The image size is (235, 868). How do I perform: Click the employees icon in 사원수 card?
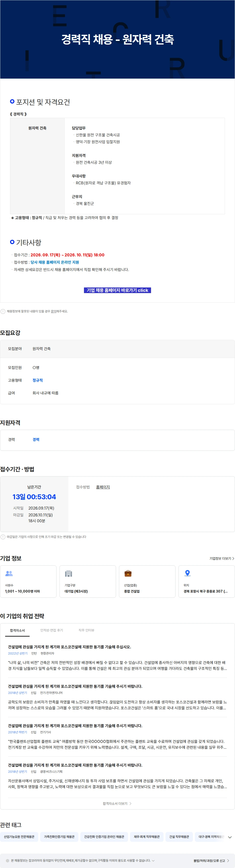(9, 573)
